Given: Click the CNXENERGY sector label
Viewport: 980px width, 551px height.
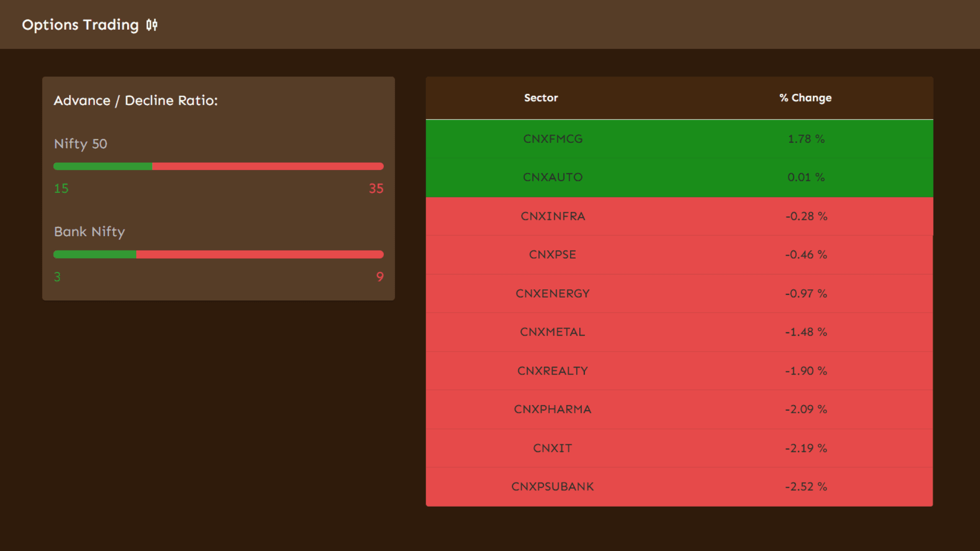Looking at the screenshot, I should pos(553,293).
